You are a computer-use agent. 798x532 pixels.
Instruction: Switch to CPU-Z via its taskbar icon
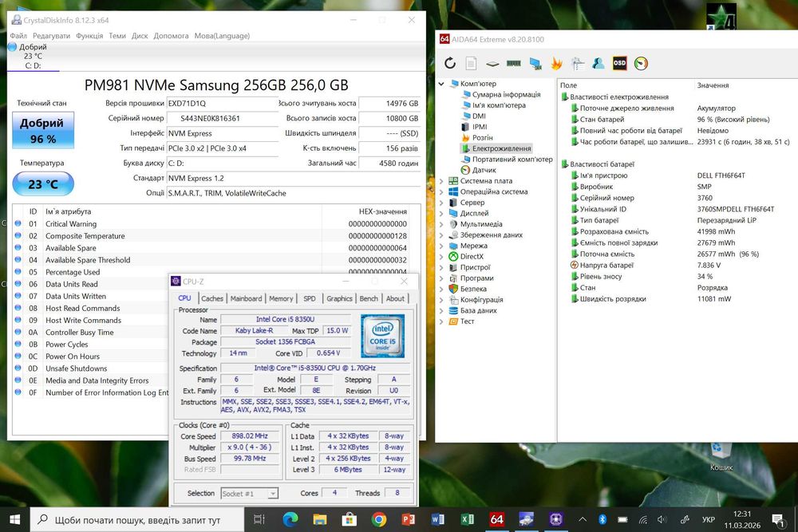[555, 519]
